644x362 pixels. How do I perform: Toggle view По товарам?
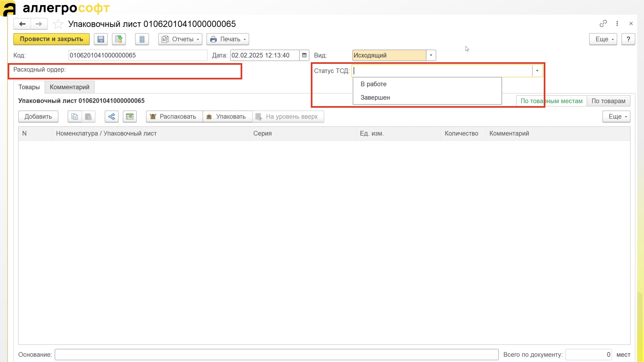[x=609, y=101]
